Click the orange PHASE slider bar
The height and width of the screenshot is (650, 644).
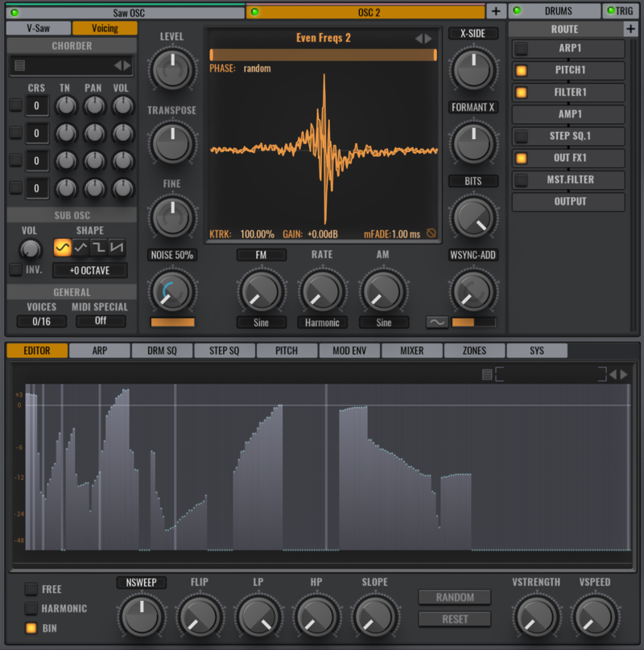click(322, 56)
